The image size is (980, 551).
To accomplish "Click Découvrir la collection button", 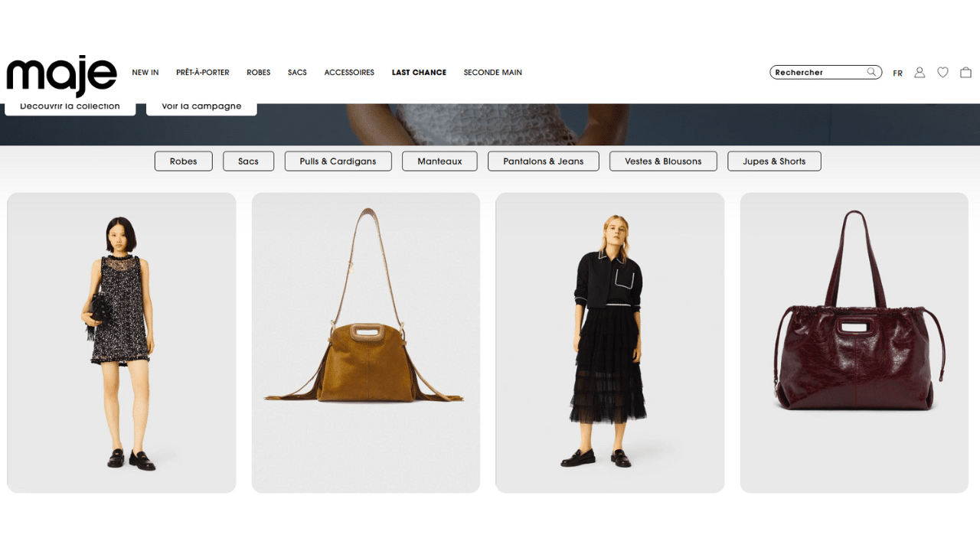I will (70, 107).
